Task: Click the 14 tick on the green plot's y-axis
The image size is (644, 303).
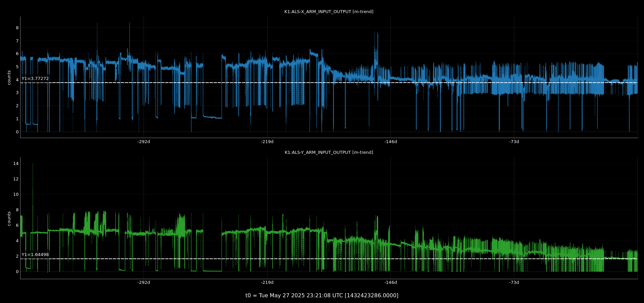Action: click(16, 164)
